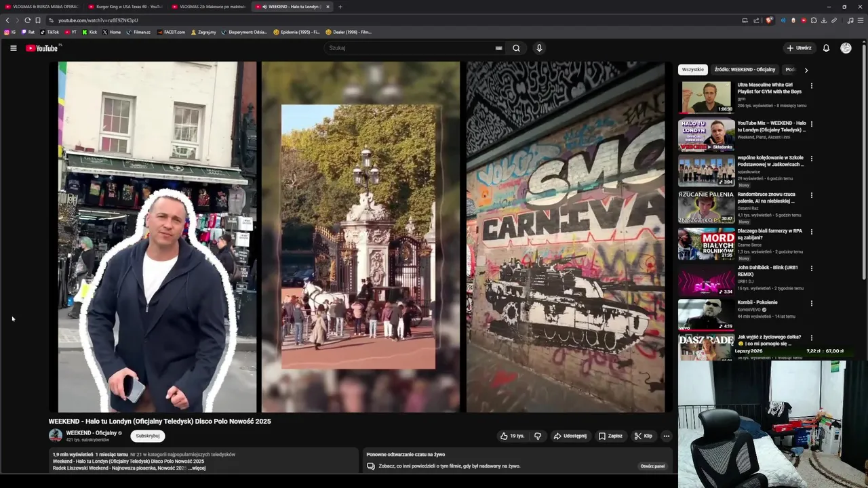Like the video with thumbs up
Viewport: 868px width, 488px height.
(513, 436)
